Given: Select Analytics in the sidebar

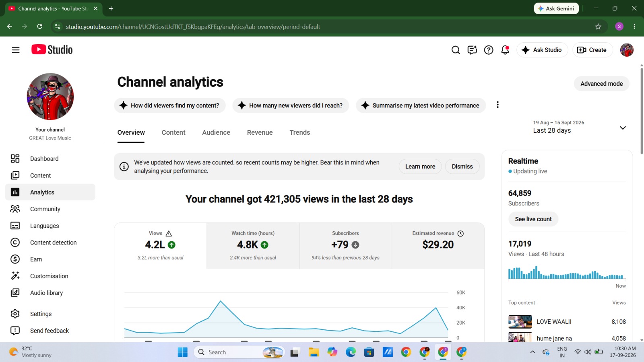Looking at the screenshot, I should 50,192.
